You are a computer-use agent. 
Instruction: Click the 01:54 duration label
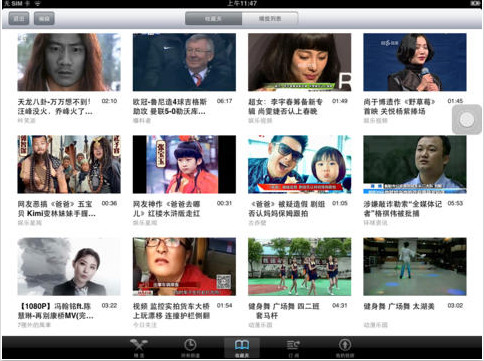pos(224,305)
